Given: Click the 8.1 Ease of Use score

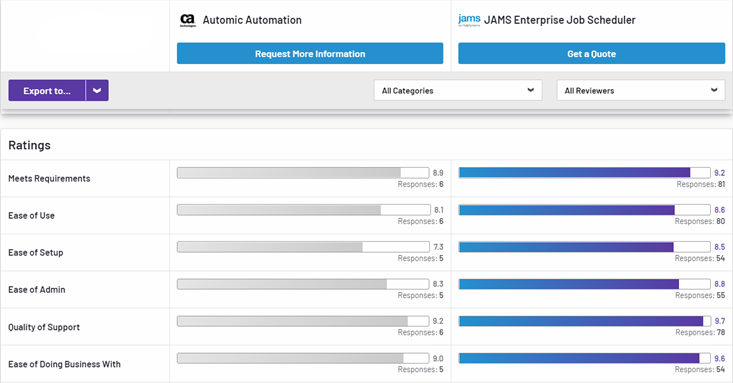Looking at the screenshot, I should click(438, 210).
